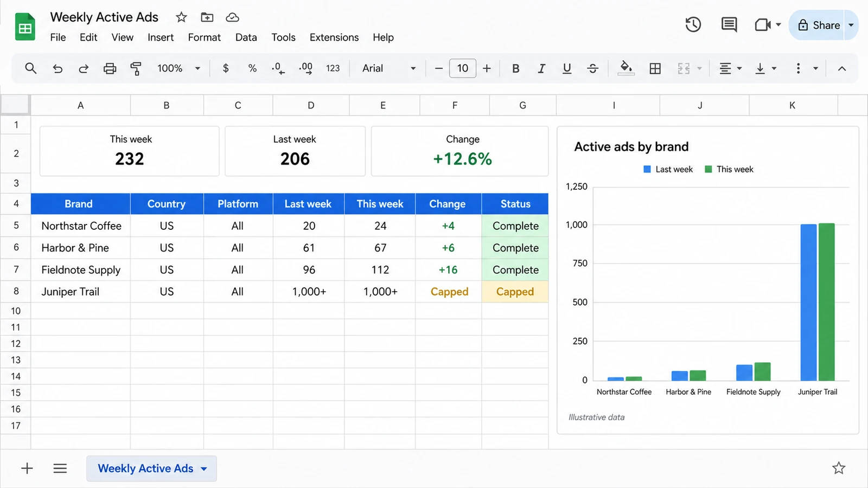868x488 pixels.
Task: Open the Help menu
Action: (383, 37)
